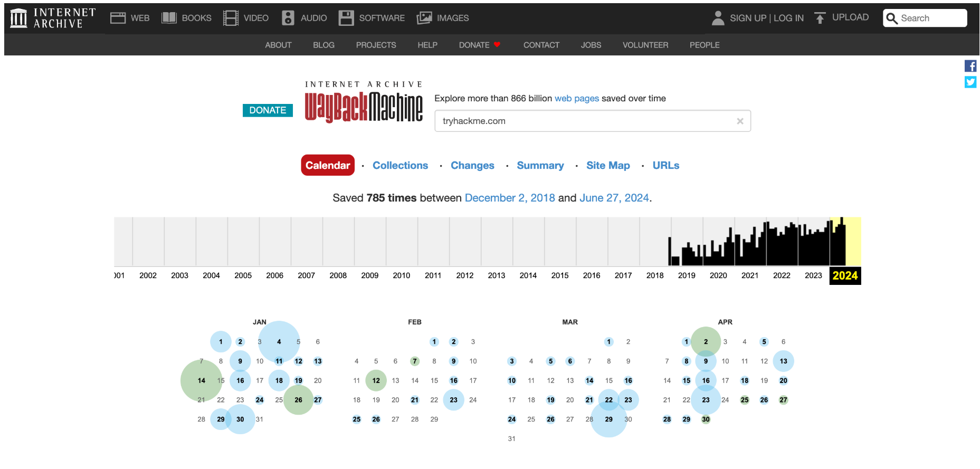Image resolution: width=980 pixels, height=469 pixels.
Task: Share on Twitter icon
Action: pyautogui.click(x=971, y=82)
